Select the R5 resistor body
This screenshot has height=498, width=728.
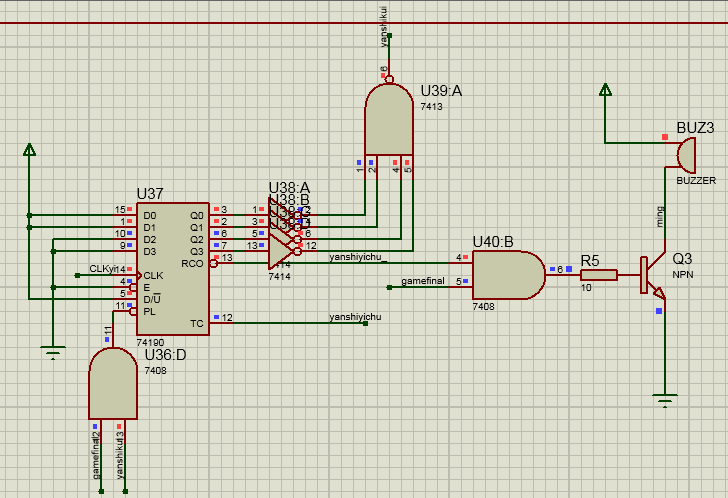click(x=599, y=275)
